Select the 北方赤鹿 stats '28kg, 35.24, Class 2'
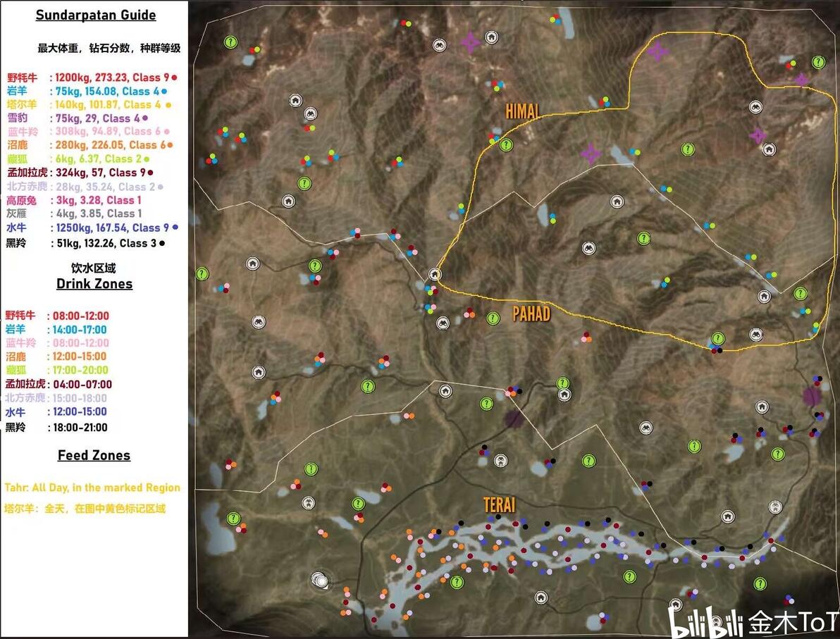The image size is (840, 639). click(106, 187)
